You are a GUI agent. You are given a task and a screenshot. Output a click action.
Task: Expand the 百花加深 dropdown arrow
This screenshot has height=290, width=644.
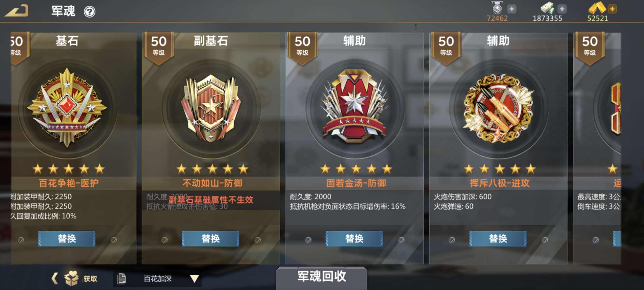[194, 278]
